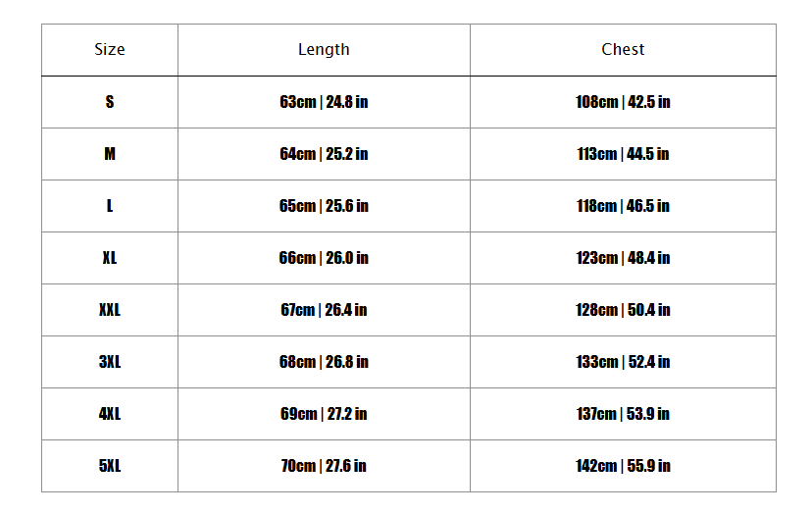
Task: Click the 70cm | 27.6 in length cell
Action: (x=324, y=466)
